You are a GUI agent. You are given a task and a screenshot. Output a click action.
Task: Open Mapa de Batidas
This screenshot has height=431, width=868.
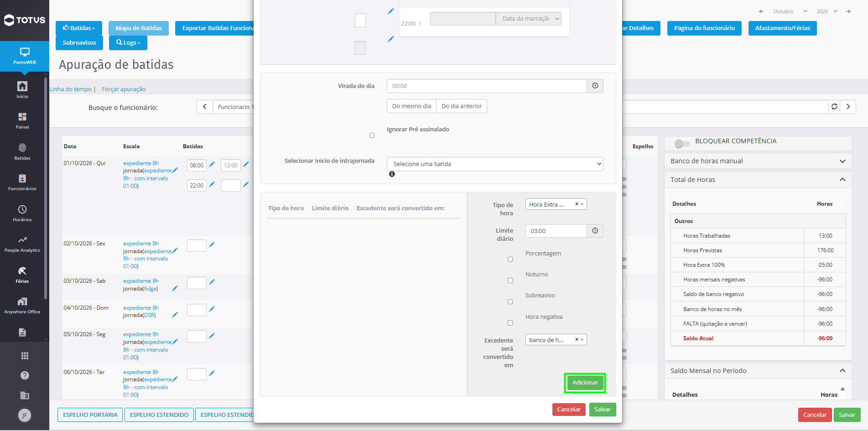pos(139,28)
